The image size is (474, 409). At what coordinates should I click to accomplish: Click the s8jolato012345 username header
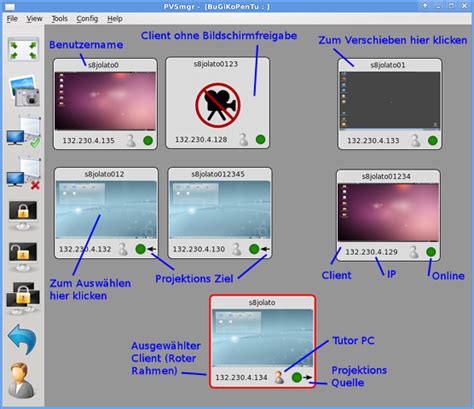(x=218, y=174)
